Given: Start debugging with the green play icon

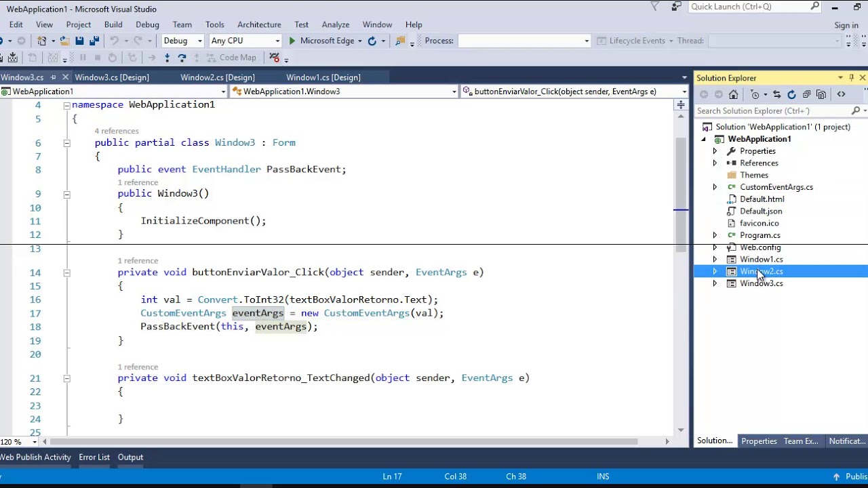Looking at the screenshot, I should coord(292,41).
